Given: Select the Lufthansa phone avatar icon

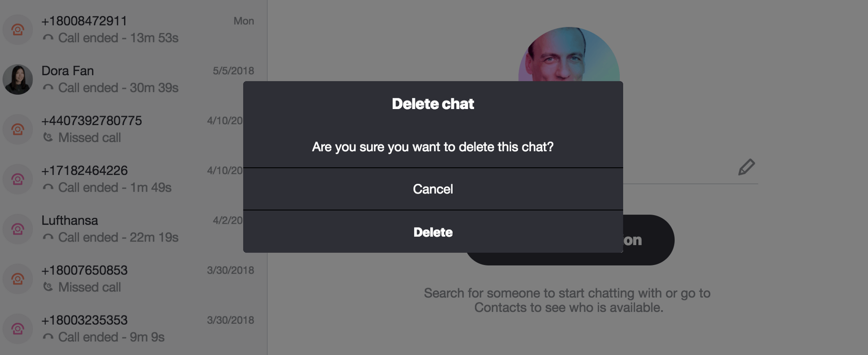Looking at the screenshot, I should (x=18, y=229).
